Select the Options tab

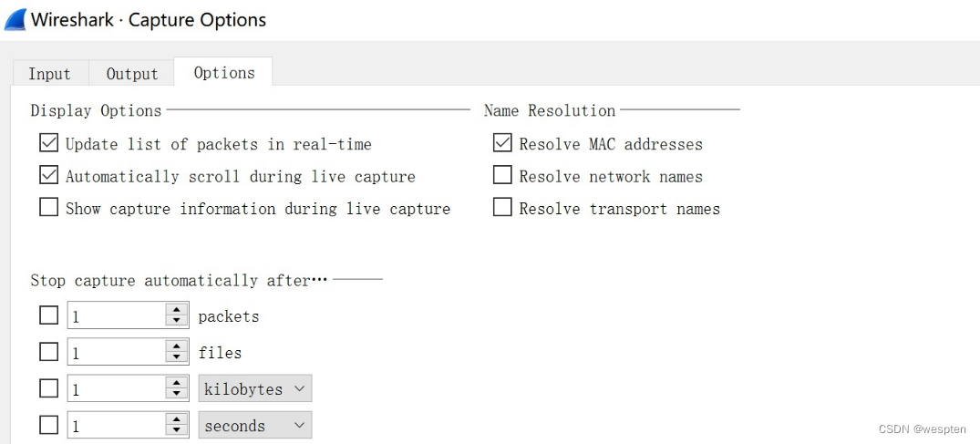click(x=223, y=73)
